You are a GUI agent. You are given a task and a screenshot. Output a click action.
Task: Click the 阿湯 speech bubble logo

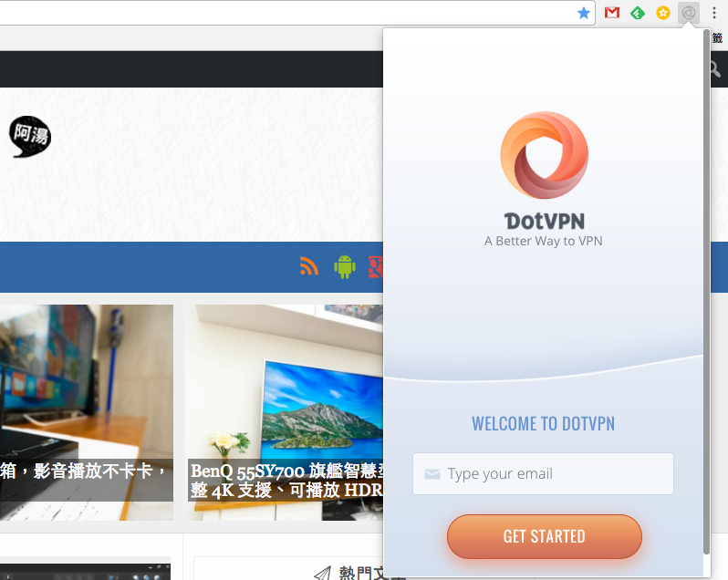pyautogui.click(x=30, y=137)
